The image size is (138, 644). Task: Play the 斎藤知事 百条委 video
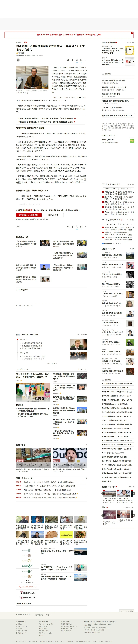[x=70, y=458]
